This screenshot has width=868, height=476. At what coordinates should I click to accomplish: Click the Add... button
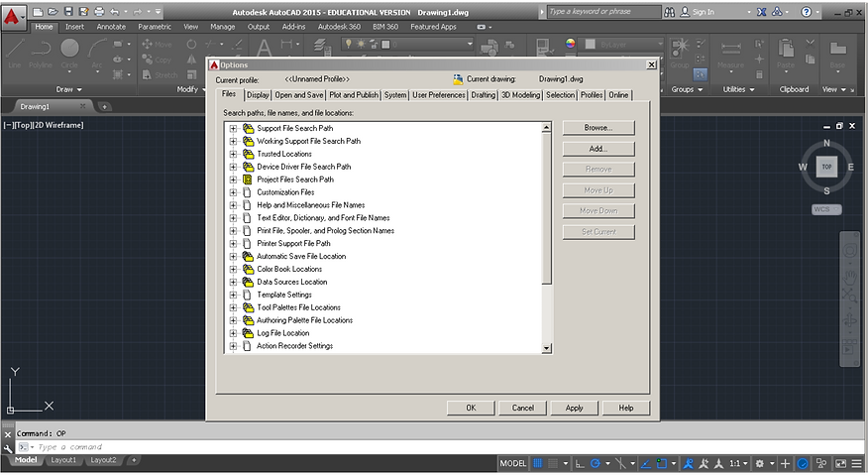598,149
